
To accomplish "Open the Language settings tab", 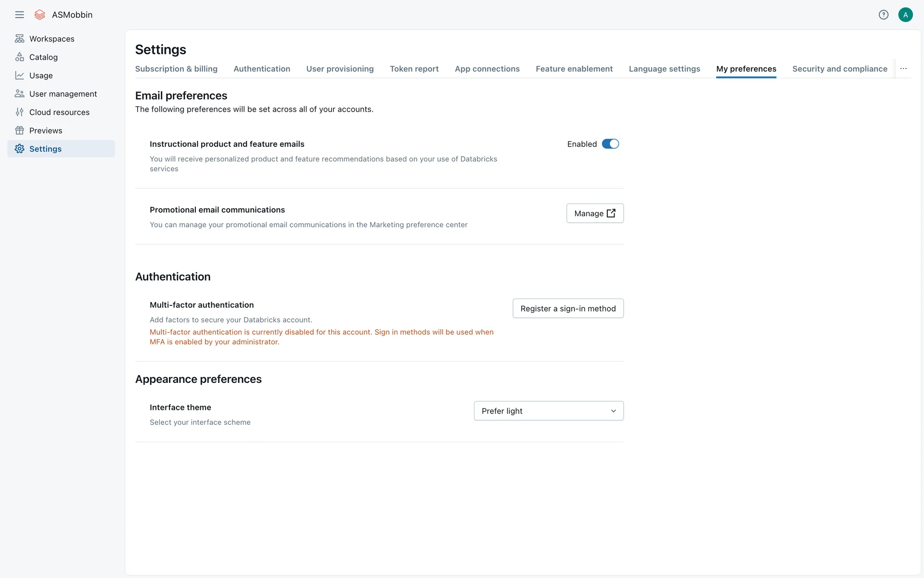I will pos(664,68).
